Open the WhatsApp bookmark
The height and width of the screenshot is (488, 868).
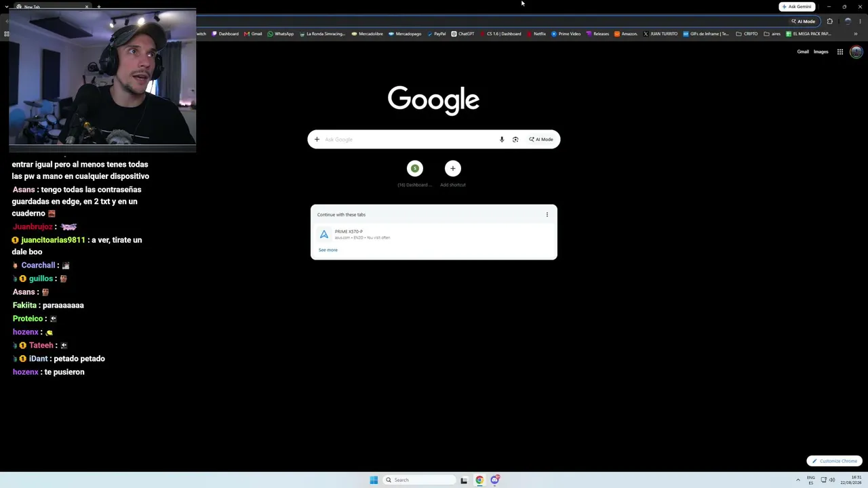pyautogui.click(x=281, y=34)
